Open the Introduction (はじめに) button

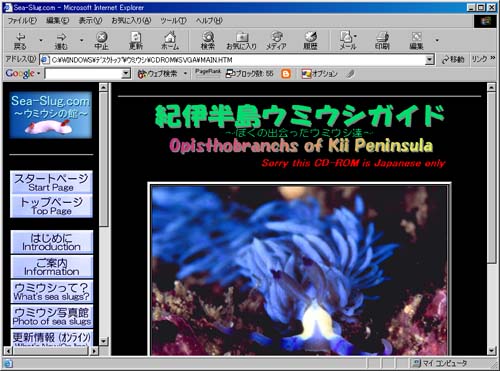pyautogui.click(x=52, y=242)
